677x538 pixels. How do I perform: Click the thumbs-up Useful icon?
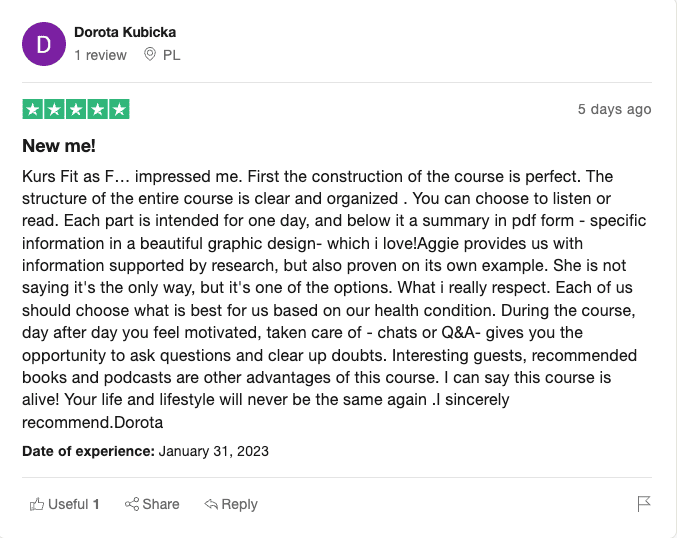pyautogui.click(x=37, y=504)
